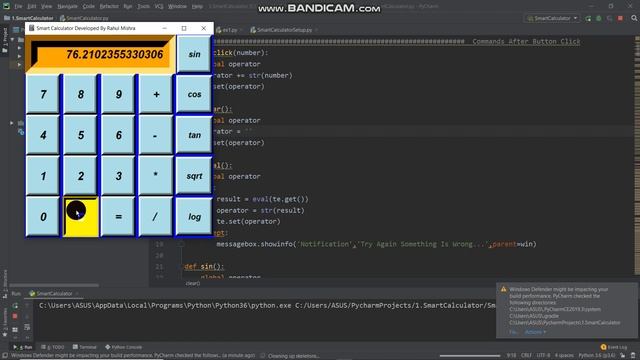The width and height of the screenshot is (640, 360).
Task: Open the Code menu
Action: 89,6
